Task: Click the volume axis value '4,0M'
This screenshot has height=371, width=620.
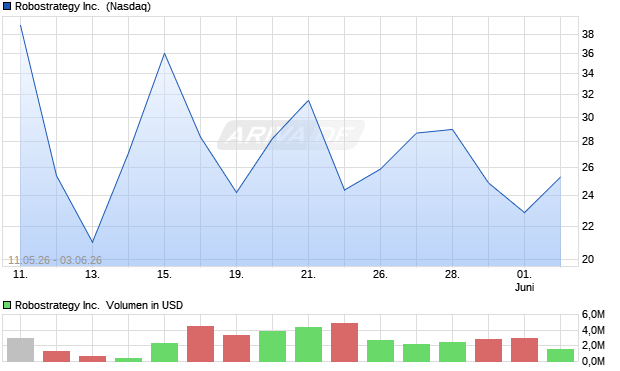Action: (x=593, y=330)
